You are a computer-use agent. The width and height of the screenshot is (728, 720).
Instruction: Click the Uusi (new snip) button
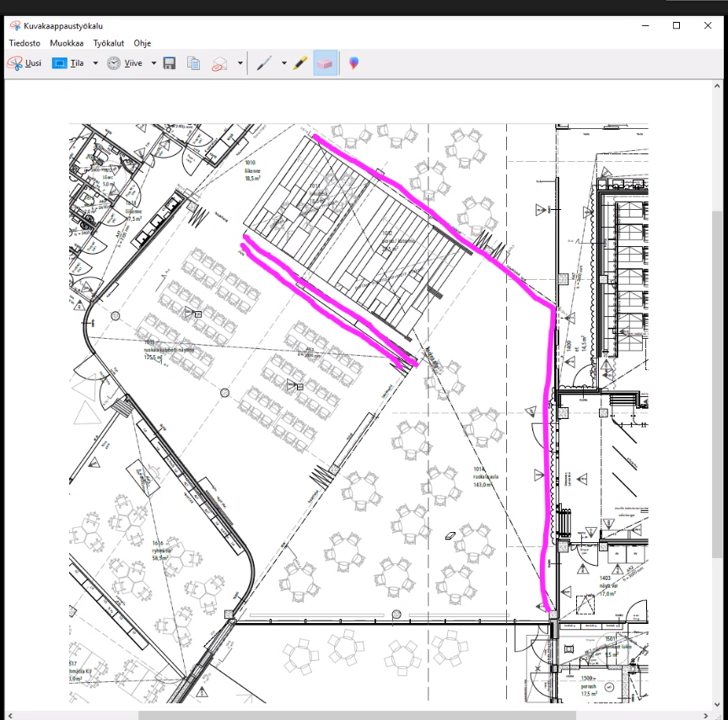pyautogui.click(x=24, y=63)
